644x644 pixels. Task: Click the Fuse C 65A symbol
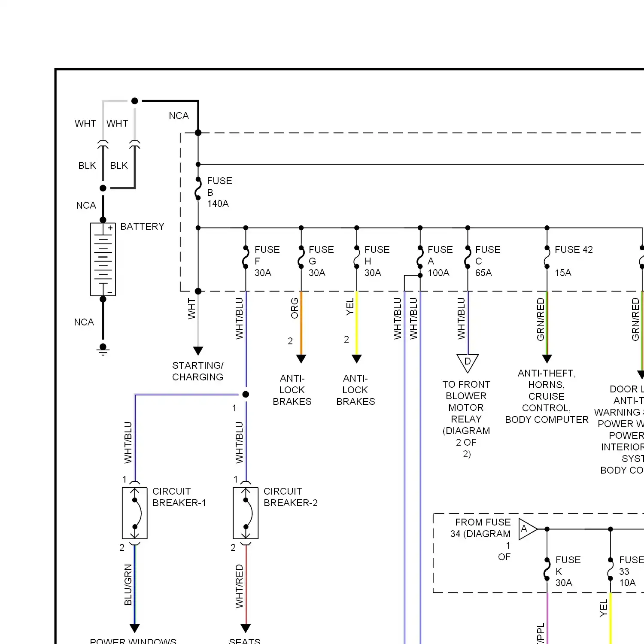pyautogui.click(x=468, y=257)
